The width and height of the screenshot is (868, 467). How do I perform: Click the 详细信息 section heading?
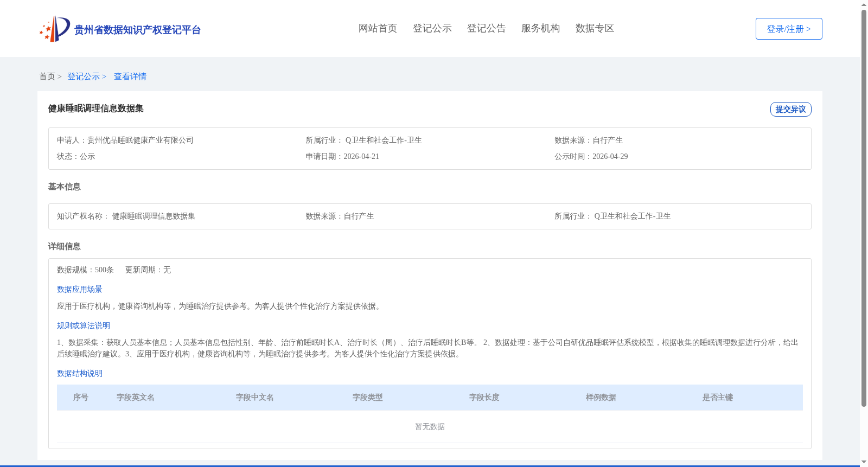tap(64, 246)
